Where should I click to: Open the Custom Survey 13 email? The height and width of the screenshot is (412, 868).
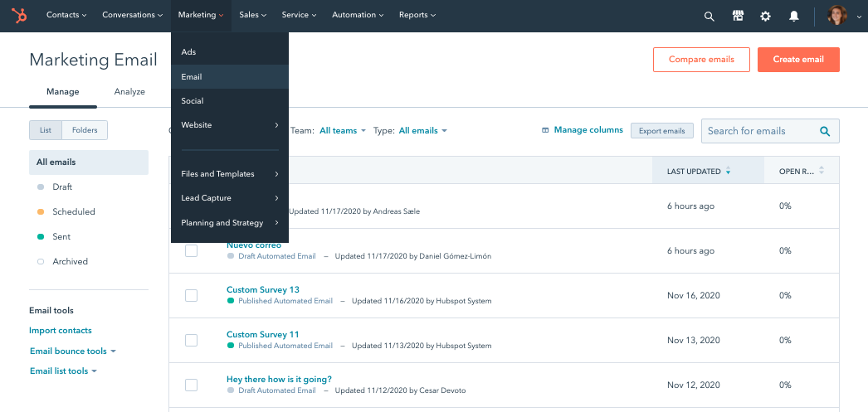tap(263, 290)
